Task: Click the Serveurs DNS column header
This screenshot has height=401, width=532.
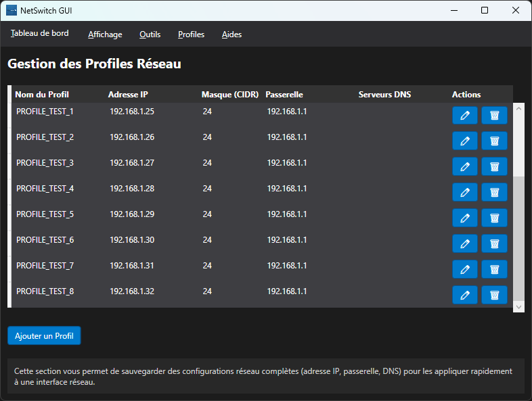Action: (x=384, y=95)
